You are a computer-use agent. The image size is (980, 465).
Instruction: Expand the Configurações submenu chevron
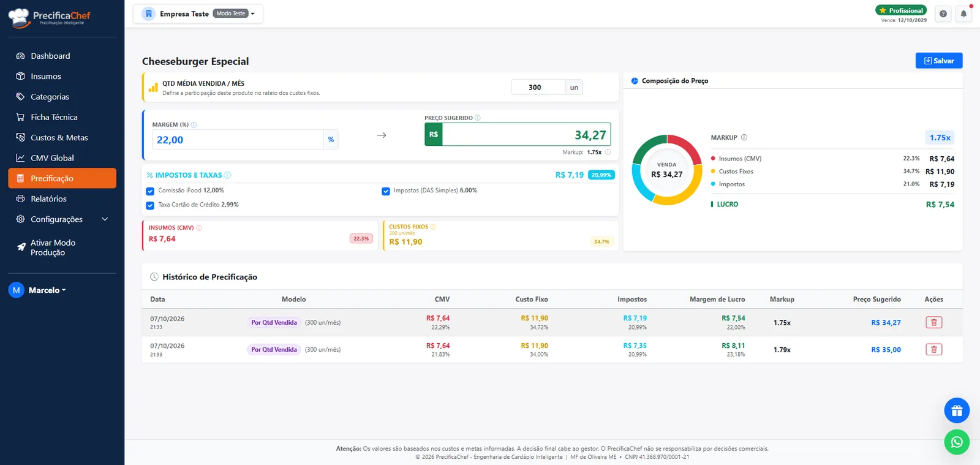105,219
